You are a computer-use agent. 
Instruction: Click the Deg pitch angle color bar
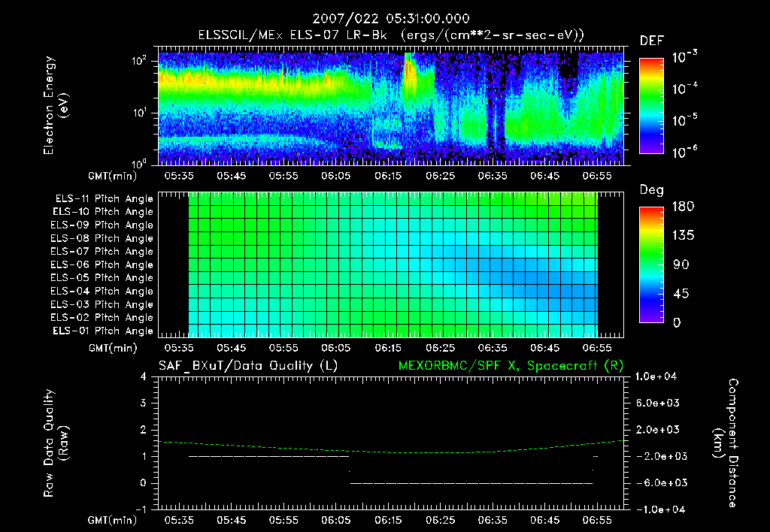[x=651, y=264]
